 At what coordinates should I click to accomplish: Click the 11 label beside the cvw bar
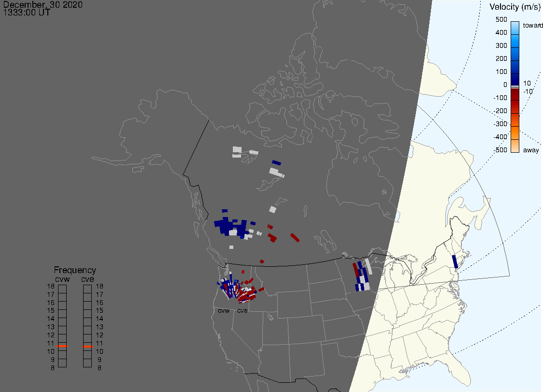coord(51,343)
